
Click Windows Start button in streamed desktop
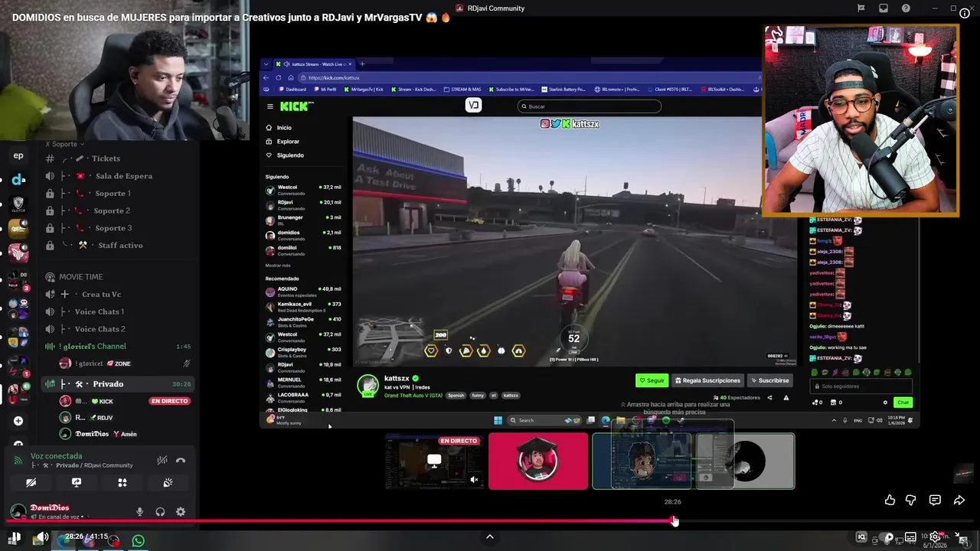[498, 420]
